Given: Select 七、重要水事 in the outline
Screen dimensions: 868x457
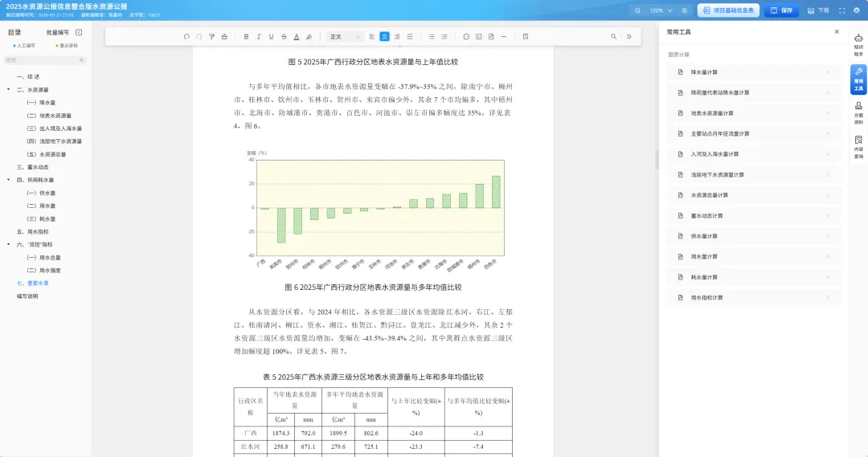Looking at the screenshot, I should [x=33, y=283].
